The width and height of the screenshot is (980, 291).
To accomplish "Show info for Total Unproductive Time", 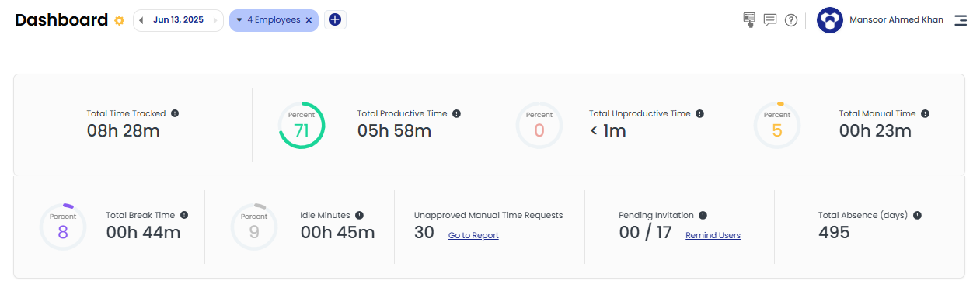I will (699, 113).
